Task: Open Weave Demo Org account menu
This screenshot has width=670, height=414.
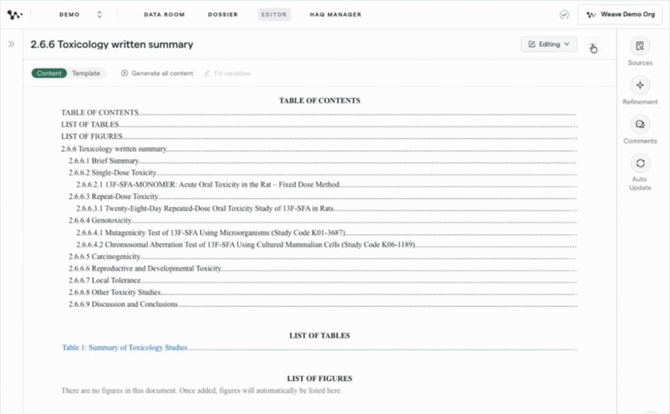Action: coord(620,15)
